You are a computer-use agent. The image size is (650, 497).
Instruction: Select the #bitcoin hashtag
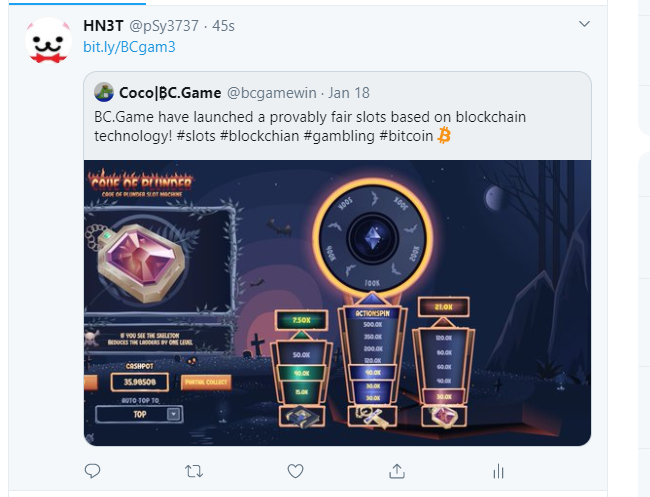(406, 136)
